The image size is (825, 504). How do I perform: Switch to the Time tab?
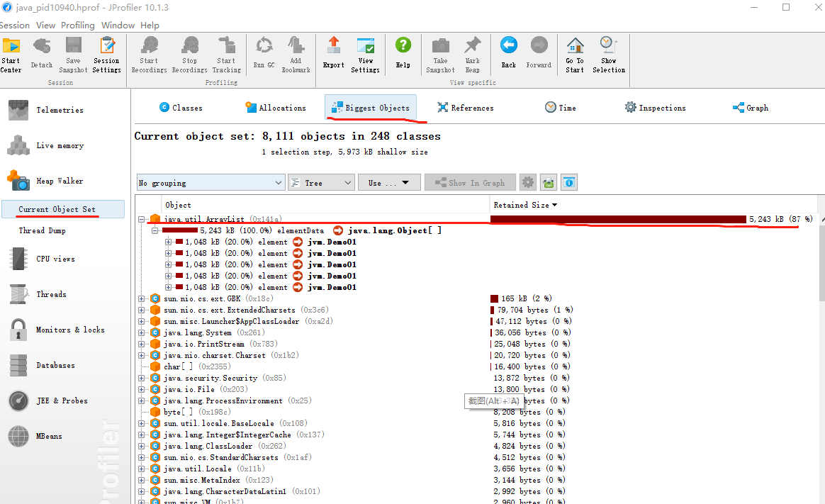pyautogui.click(x=561, y=108)
